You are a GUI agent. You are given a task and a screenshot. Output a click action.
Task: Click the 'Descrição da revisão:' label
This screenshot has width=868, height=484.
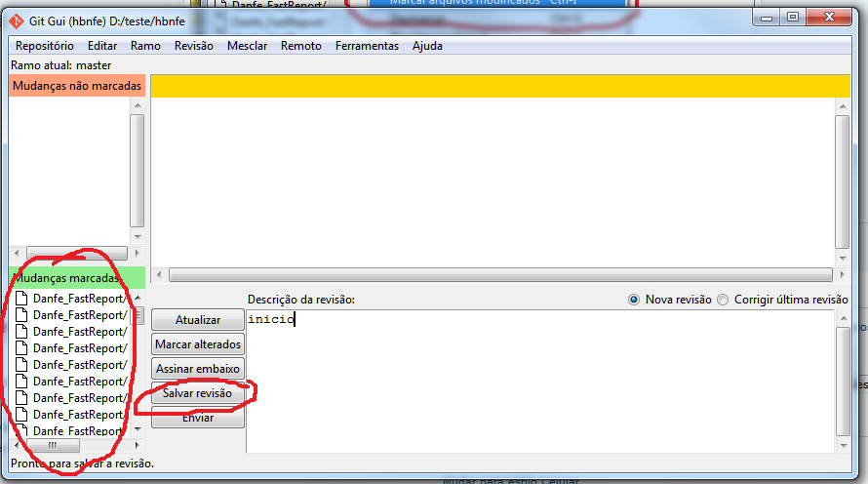pyautogui.click(x=301, y=300)
